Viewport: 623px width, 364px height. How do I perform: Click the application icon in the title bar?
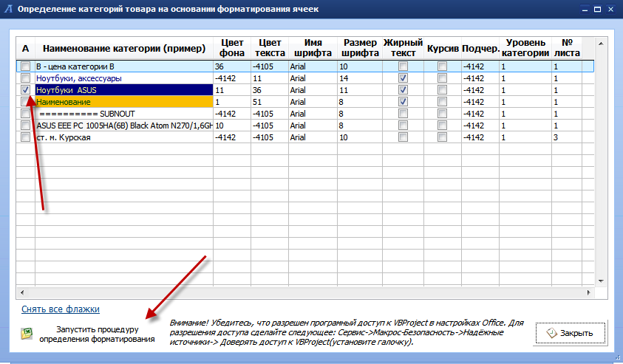[x=8, y=9]
